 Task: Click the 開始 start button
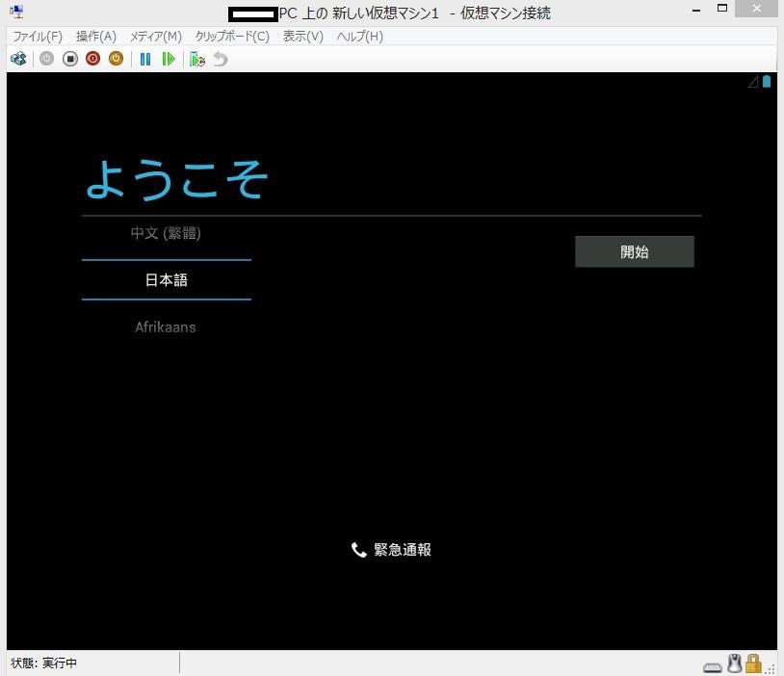coord(635,251)
